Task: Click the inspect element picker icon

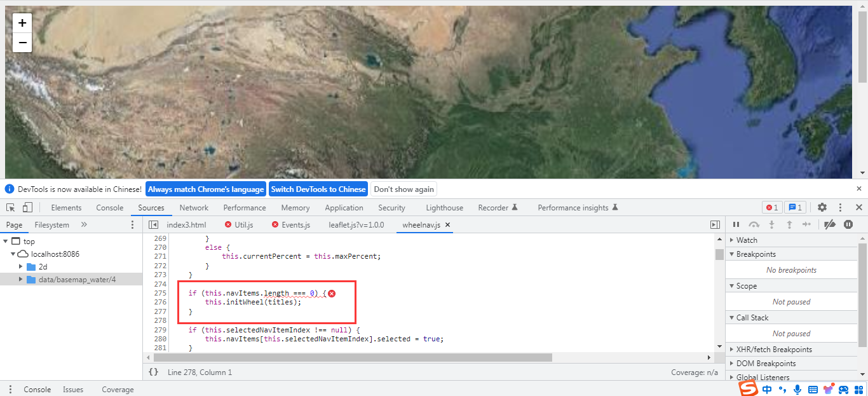Action: tap(11, 208)
